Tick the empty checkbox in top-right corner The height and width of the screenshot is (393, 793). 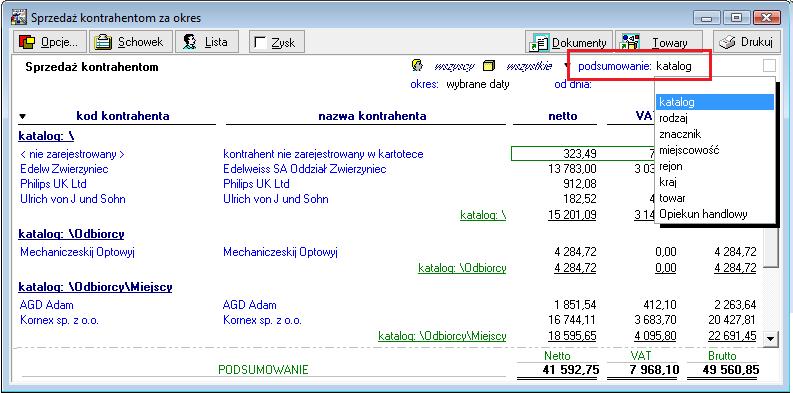click(769, 66)
